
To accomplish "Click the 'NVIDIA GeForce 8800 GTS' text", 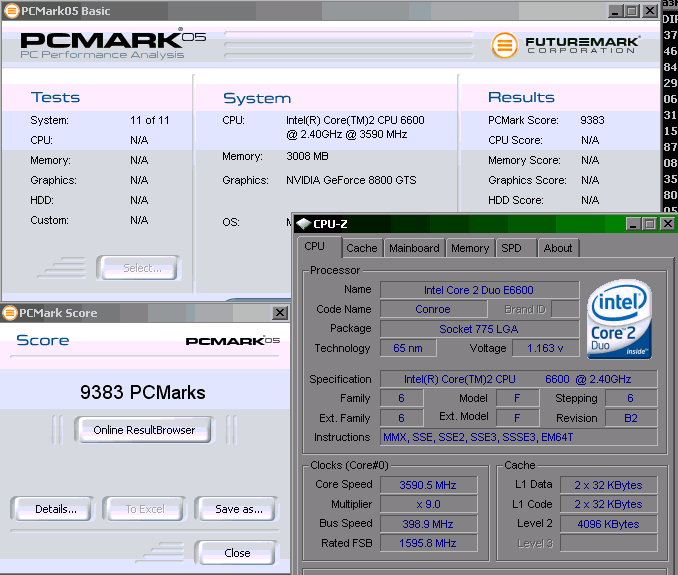I will pos(351,180).
